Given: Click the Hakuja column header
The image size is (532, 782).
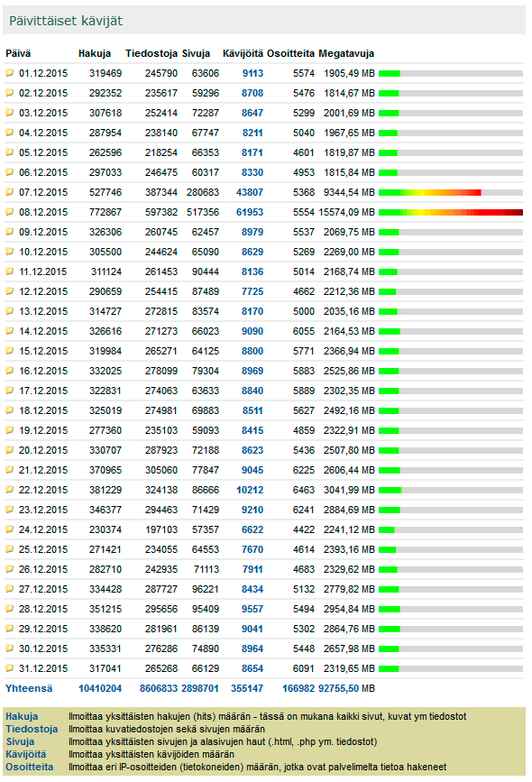Looking at the screenshot, I should click(x=95, y=53).
